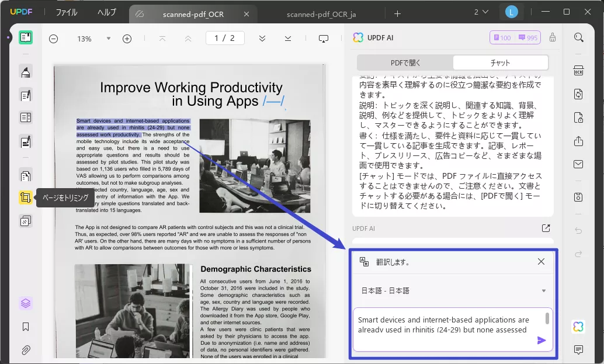The height and width of the screenshot is (364, 604).
Task: Open the Attachments paperclip panel
Action: 26,350
